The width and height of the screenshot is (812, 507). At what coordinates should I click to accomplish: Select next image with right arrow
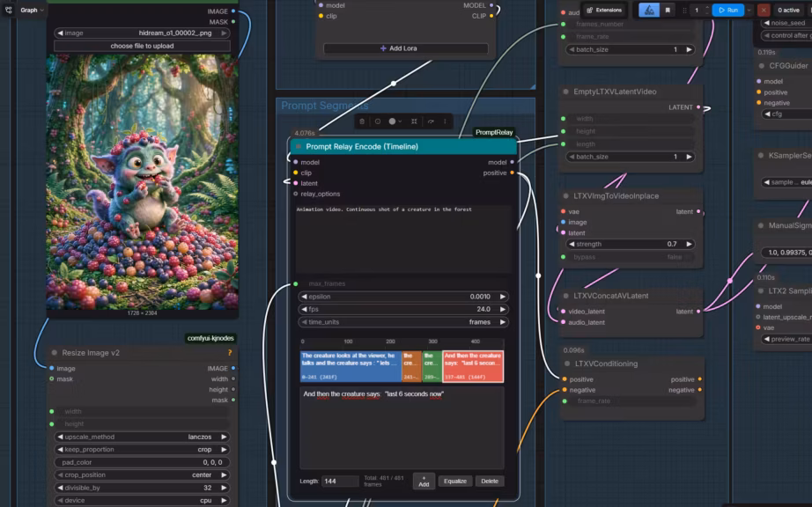click(224, 33)
